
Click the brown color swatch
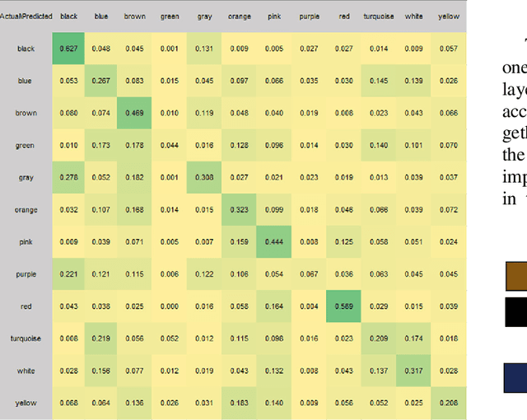click(x=515, y=277)
